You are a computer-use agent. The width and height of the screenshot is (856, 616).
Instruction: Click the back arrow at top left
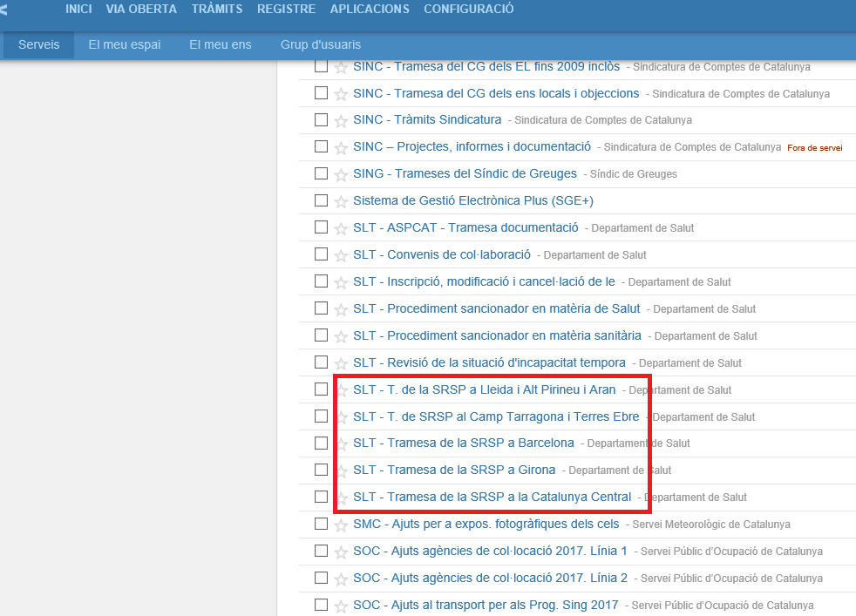click(4, 10)
